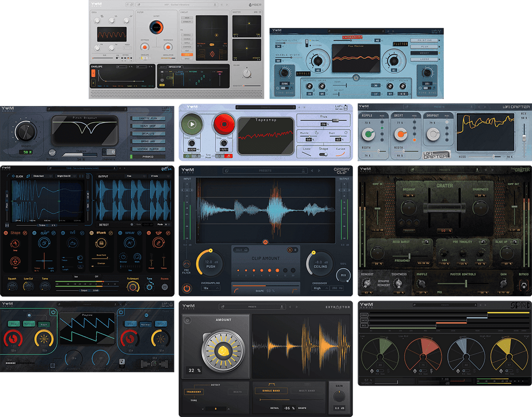532x417 pixels.
Task: Select the BEATS detect mode in Extractor
Action: [x=237, y=392]
